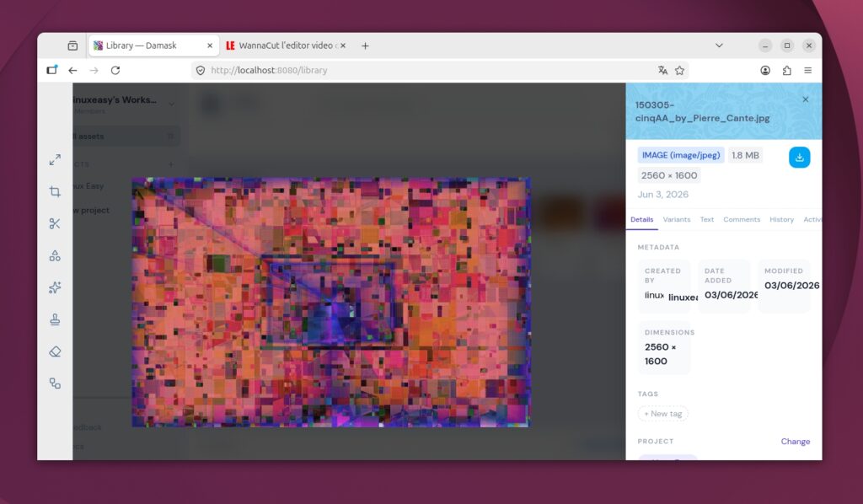Screen dimensions: 863x504
Task: Click the 1.8 MB file size badge
Action: coord(745,155)
